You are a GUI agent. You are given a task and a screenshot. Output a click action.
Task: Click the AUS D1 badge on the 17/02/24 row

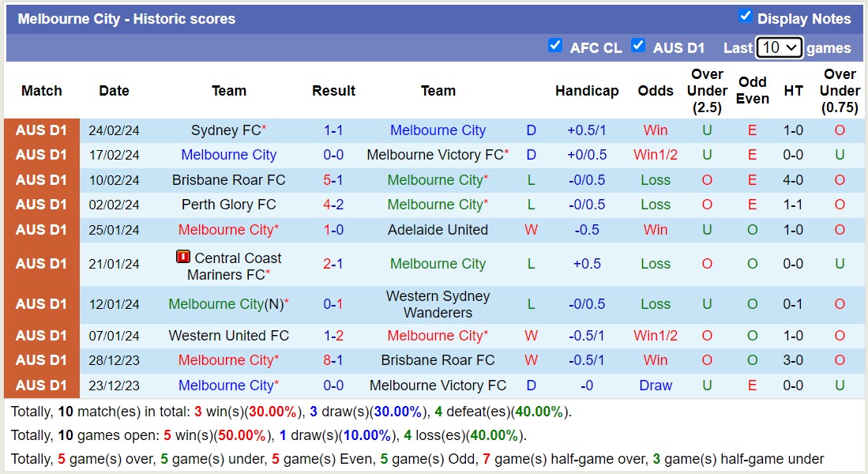point(41,155)
